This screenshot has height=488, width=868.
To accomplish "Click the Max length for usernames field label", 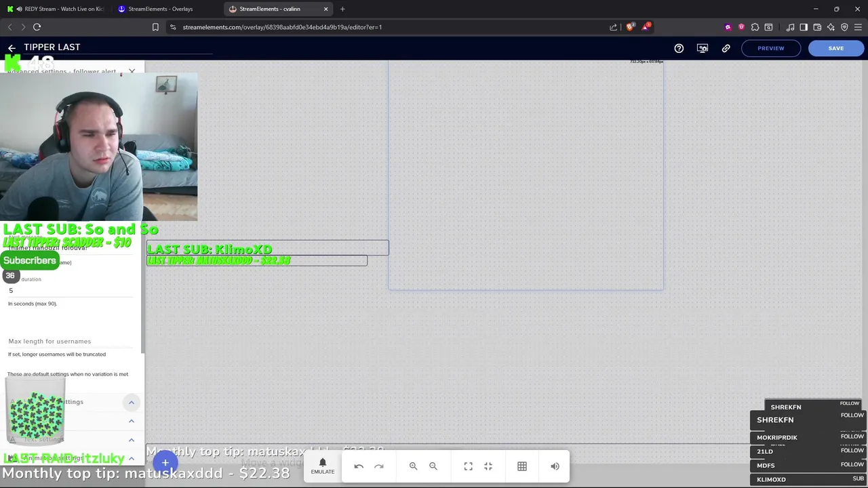I will pos(50,341).
